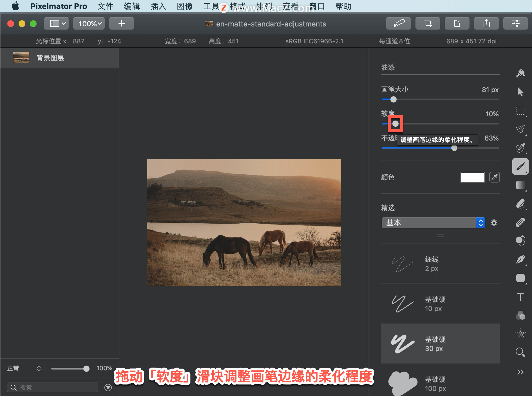Viewport: 532px width, 396px height.
Task: Select the Zoom magnifier tool
Action: [x=520, y=352]
